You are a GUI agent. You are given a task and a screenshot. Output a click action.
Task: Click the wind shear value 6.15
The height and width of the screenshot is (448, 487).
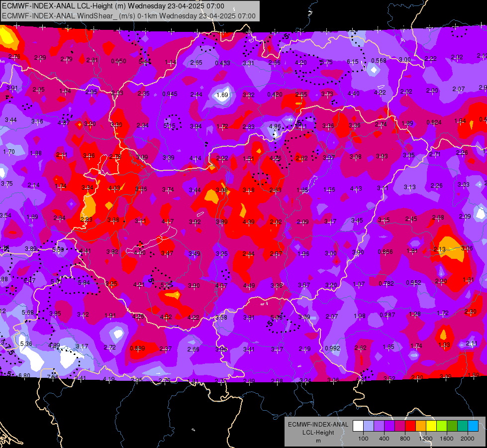pos(353,62)
